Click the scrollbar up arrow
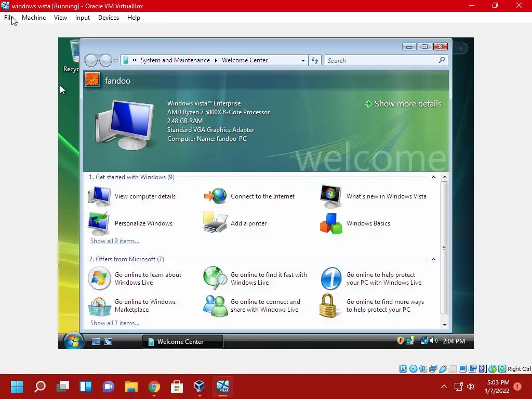This screenshot has height=399, width=532. pos(445,177)
